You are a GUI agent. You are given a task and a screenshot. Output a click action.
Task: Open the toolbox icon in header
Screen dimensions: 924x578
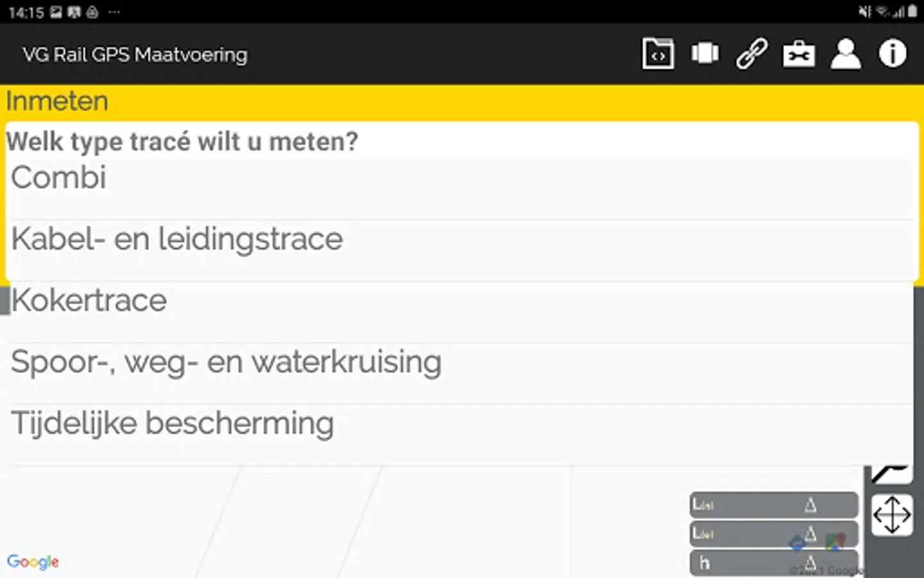tap(799, 54)
